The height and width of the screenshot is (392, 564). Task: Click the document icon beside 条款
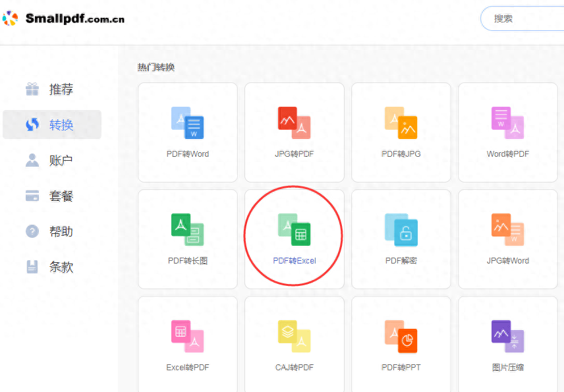point(32,267)
